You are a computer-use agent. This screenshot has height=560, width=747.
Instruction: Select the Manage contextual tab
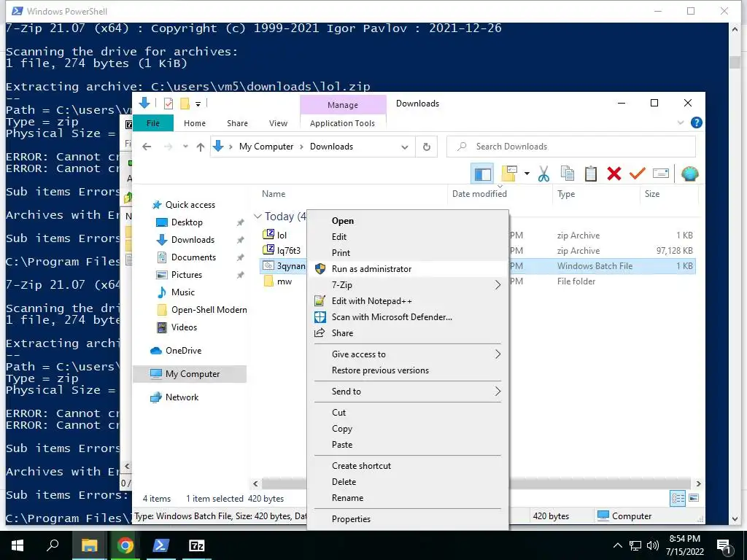[x=343, y=105]
